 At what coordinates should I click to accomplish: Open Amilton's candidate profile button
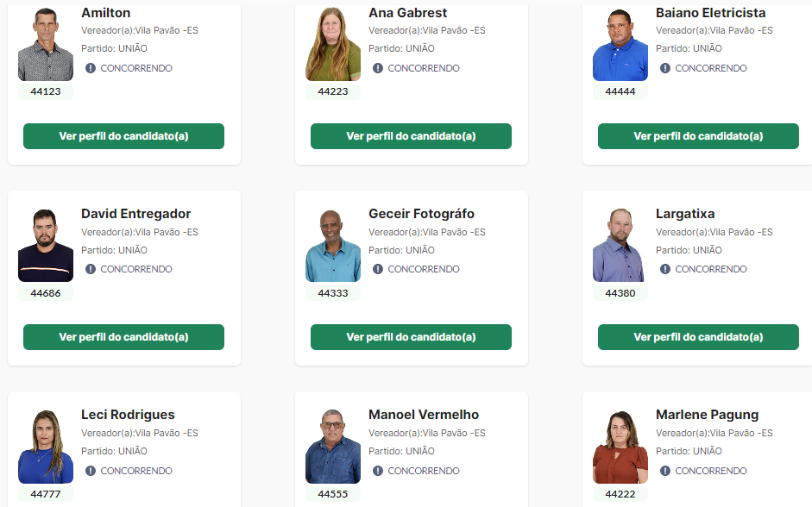(123, 136)
